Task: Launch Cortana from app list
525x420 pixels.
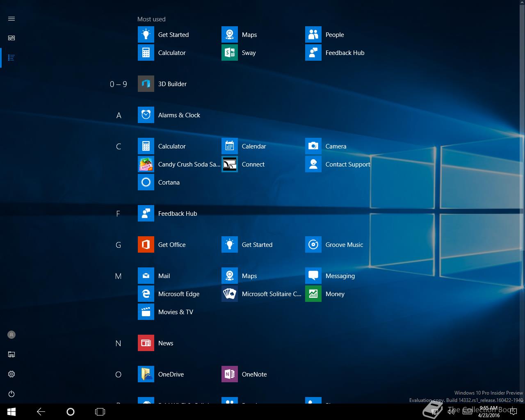Action: click(x=179, y=183)
